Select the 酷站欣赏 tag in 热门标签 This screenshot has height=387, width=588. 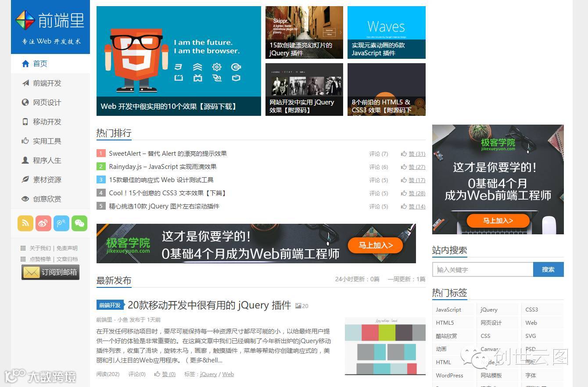point(454,336)
